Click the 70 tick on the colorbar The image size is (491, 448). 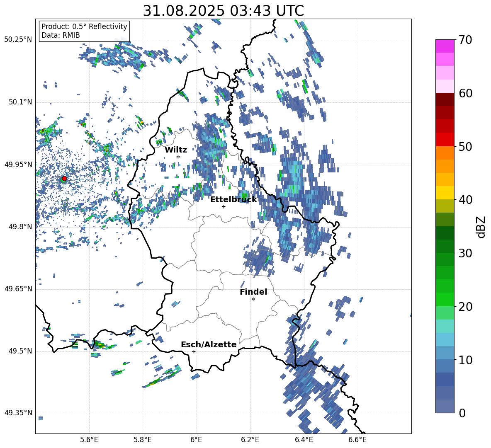(x=465, y=40)
